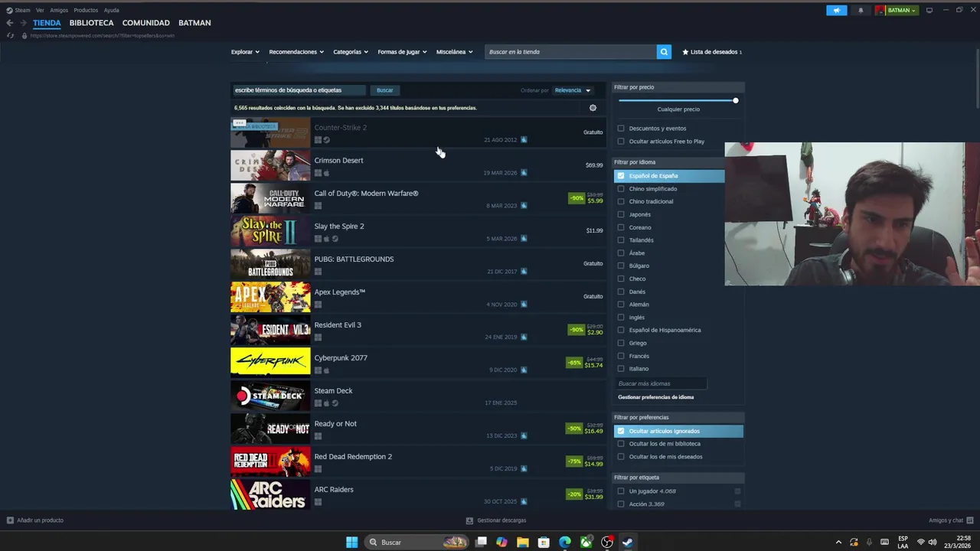Screen dimensions: 980x551
Task: Expand the Explorar menu
Action: point(245,52)
